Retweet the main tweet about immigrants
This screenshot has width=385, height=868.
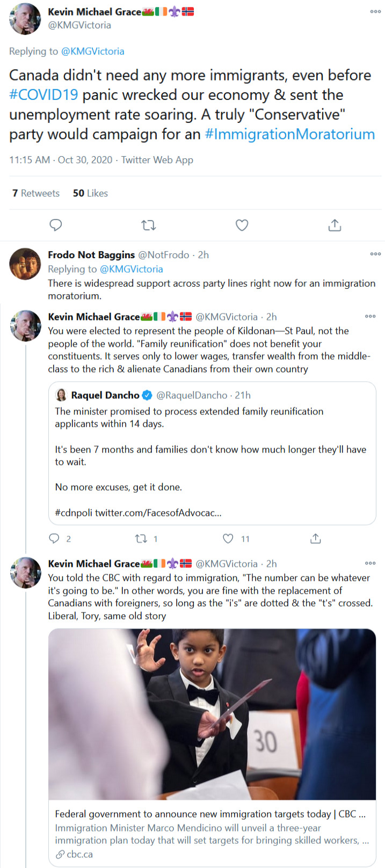pyautogui.click(x=149, y=225)
